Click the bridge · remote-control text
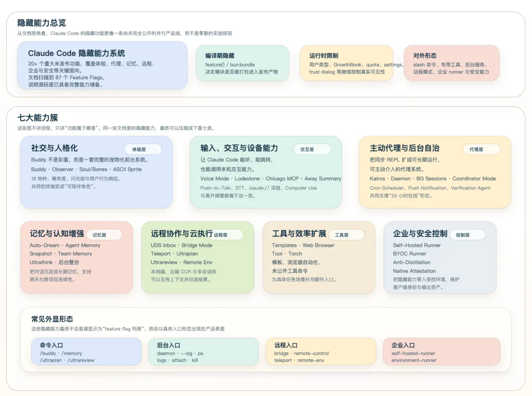Image resolution: width=532 pixels, height=396 pixels. point(301,353)
